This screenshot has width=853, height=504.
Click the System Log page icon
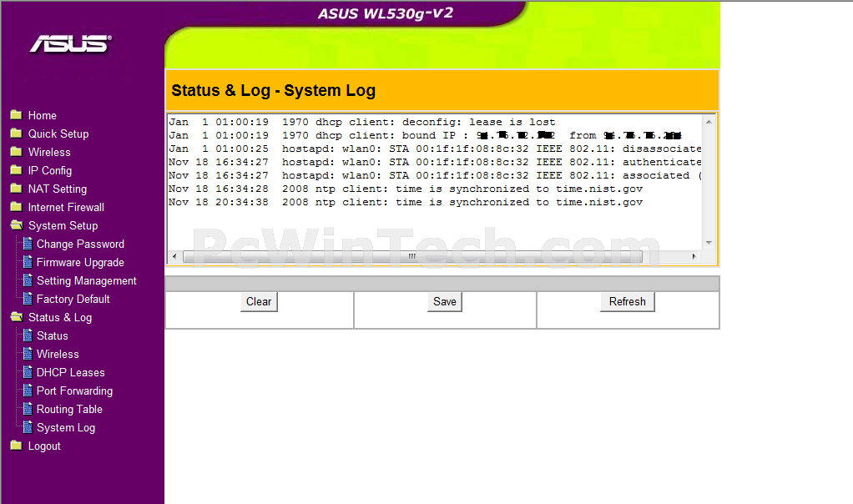coord(28,427)
